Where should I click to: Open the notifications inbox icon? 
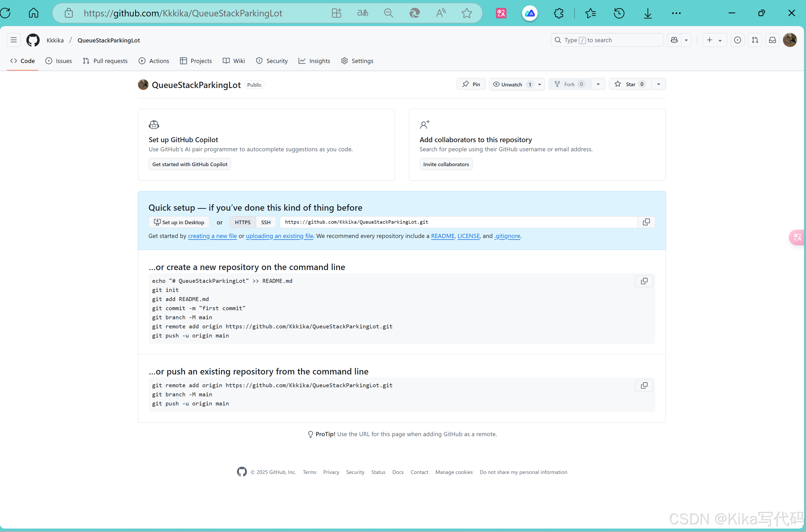pos(772,40)
